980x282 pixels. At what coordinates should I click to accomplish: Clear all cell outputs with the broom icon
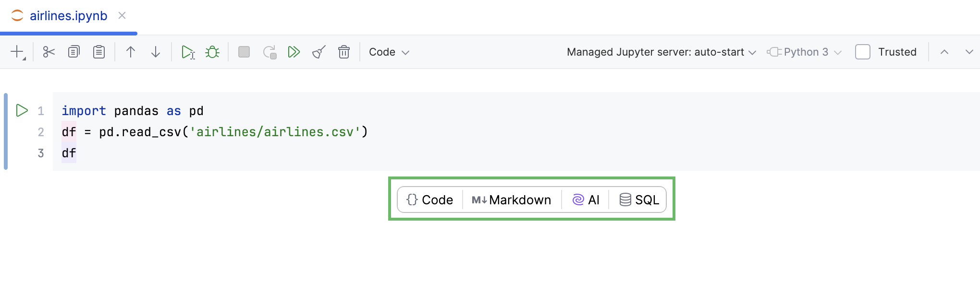[318, 51]
